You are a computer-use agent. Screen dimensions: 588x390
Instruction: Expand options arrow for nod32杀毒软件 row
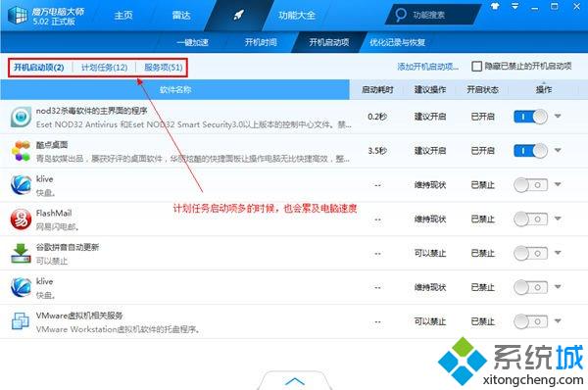tap(558, 116)
